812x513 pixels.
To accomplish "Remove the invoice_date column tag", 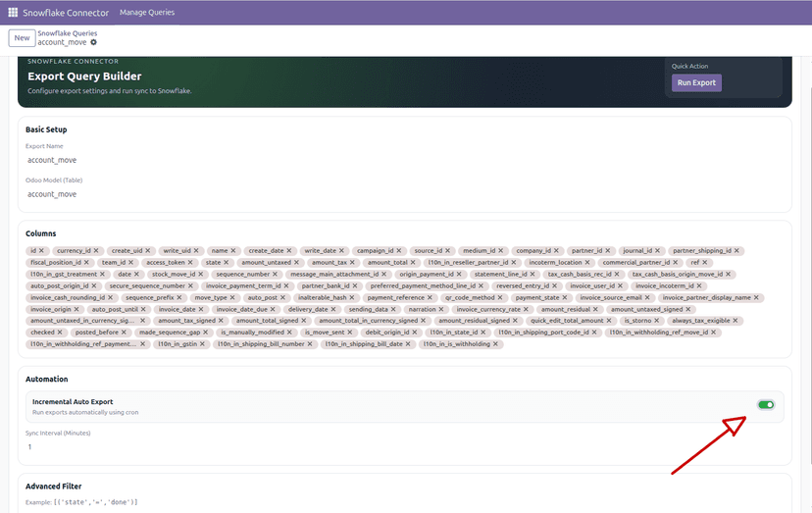I will point(201,309).
